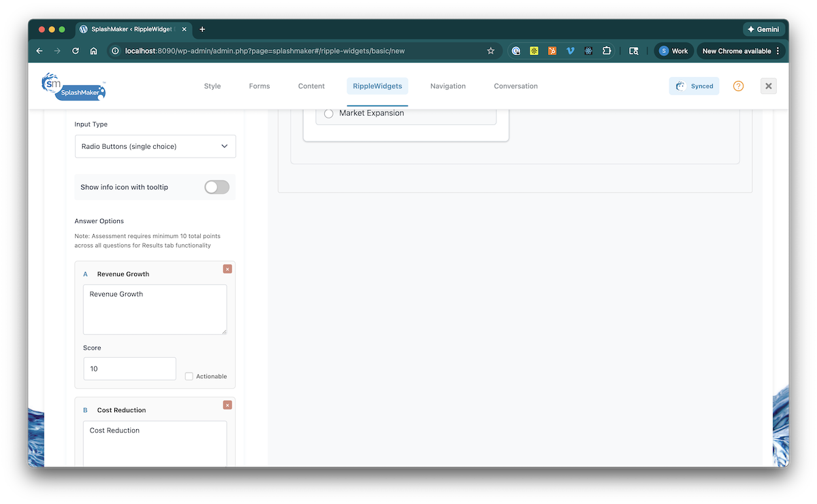Bookmark this page with the star icon
817x504 pixels.
point(491,51)
